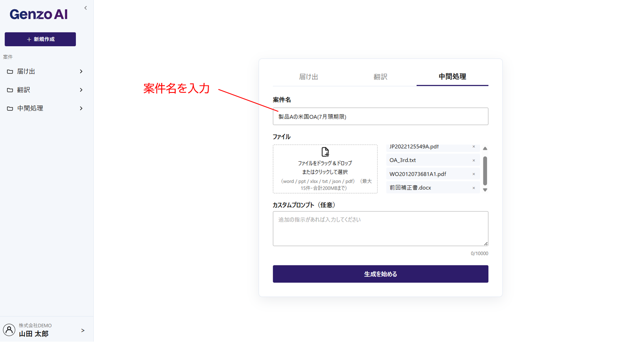The width and height of the screenshot is (644, 342).
Task: Click file list scrollbar down arrow
Action: point(485,190)
